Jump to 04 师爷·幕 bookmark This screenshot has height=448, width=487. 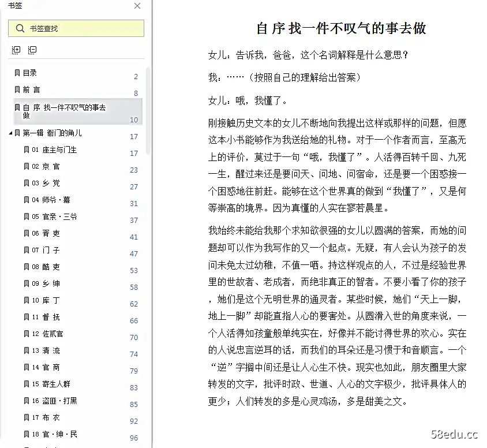(x=51, y=200)
